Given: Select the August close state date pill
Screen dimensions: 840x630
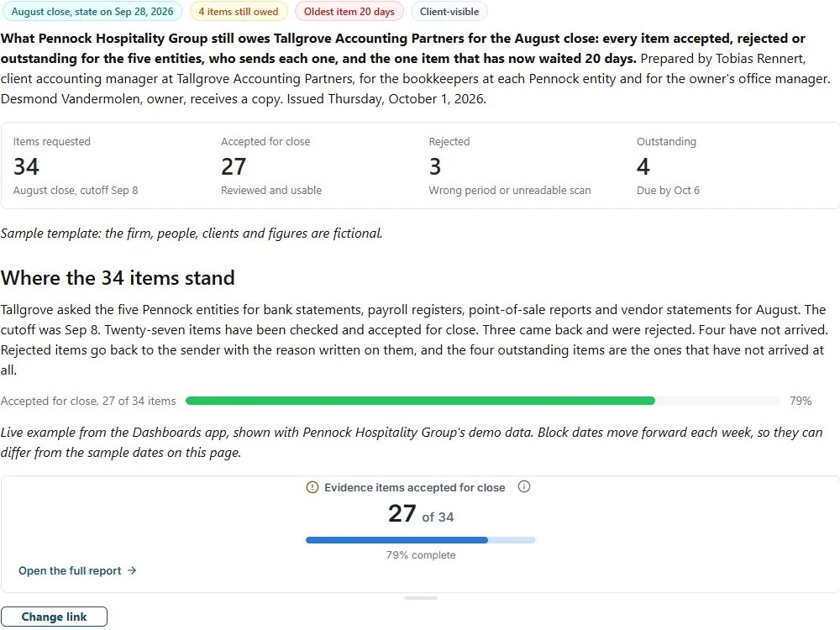Looking at the screenshot, I should [92, 11].
